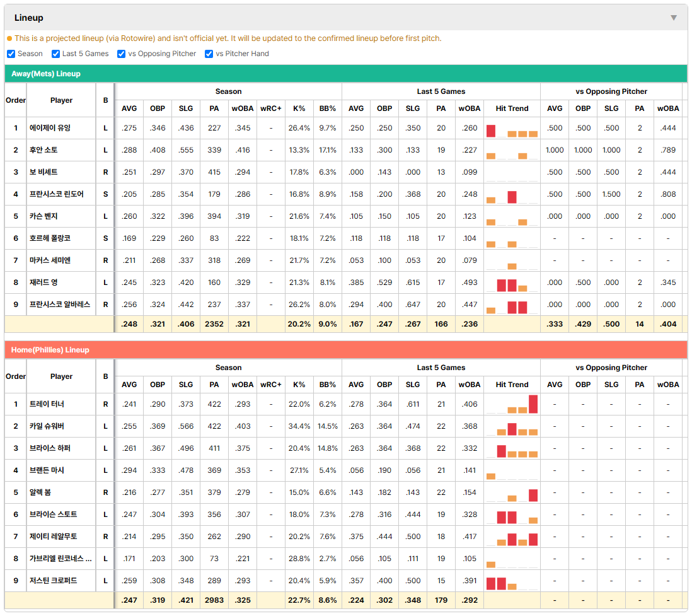Sort Phillies table by K% column

tap(299, 385)
